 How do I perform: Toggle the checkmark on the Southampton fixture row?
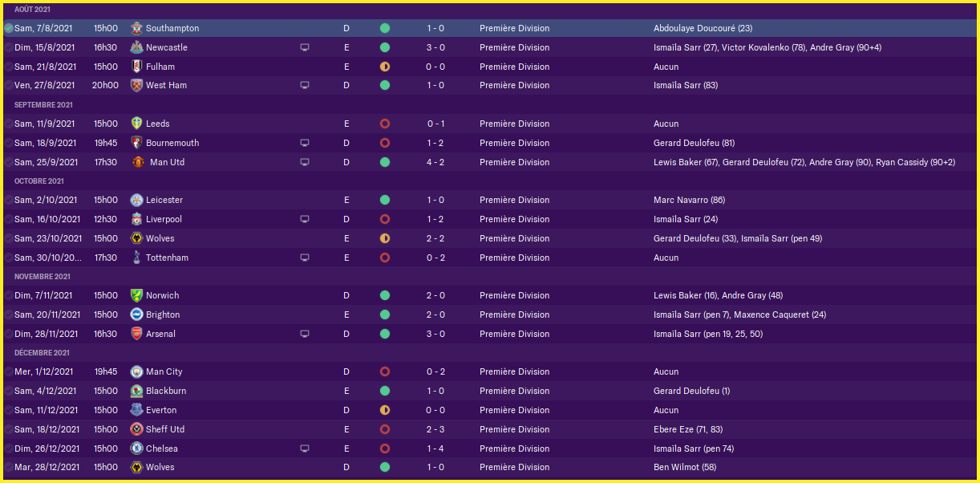coord(8,28)
